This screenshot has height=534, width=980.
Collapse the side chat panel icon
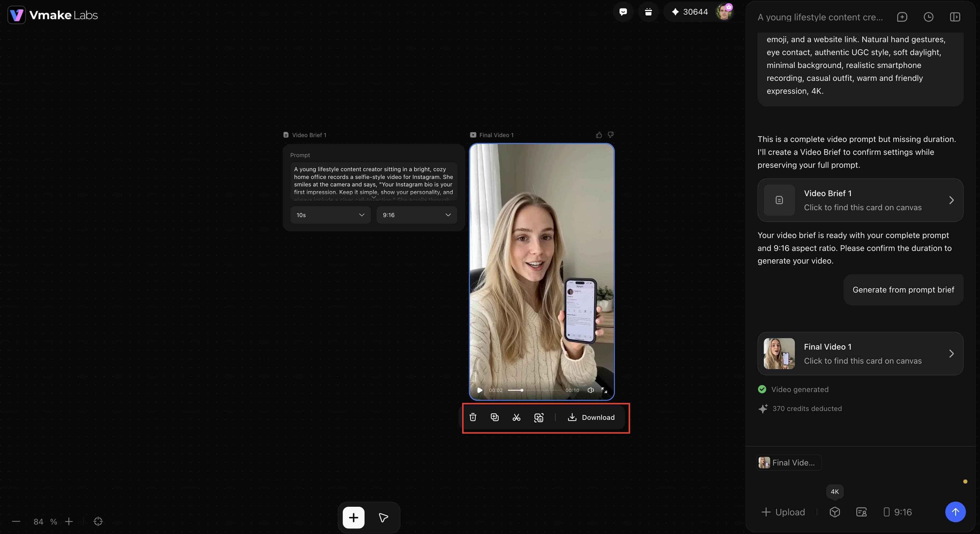(955, 17)
